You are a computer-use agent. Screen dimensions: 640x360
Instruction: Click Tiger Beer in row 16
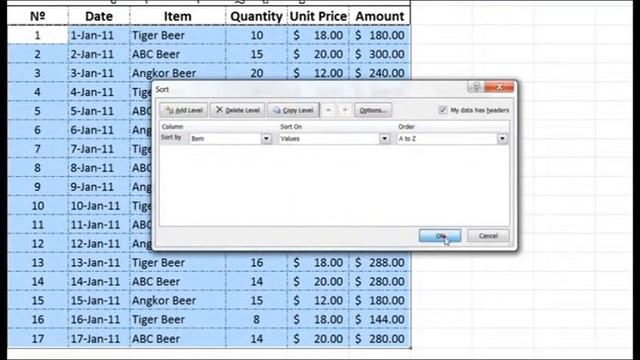[178, 319]
